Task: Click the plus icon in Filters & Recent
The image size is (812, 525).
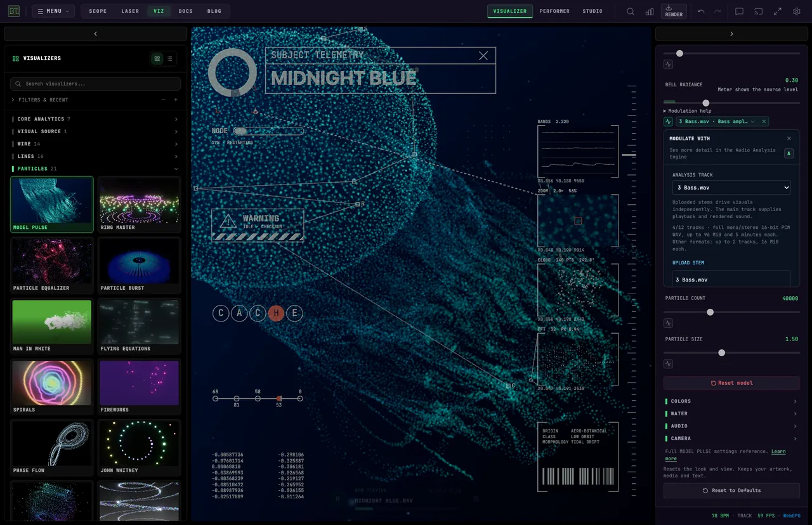Action: pos(176,100)
